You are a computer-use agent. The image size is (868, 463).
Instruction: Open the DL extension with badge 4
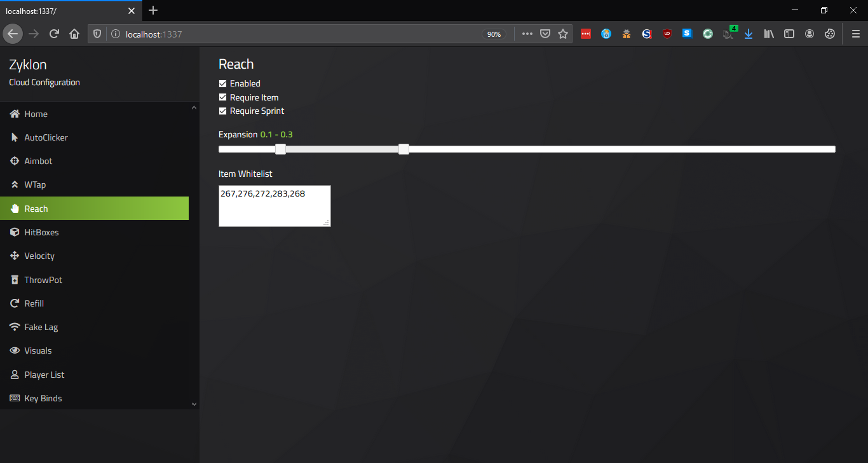(x=729, y=33)
